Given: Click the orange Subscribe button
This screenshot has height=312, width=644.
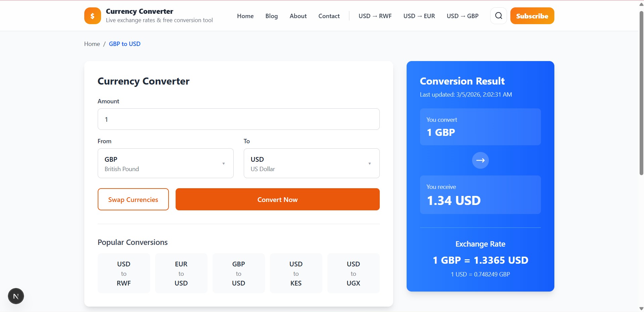Looking at the screenshot, I should pos(532,16).
